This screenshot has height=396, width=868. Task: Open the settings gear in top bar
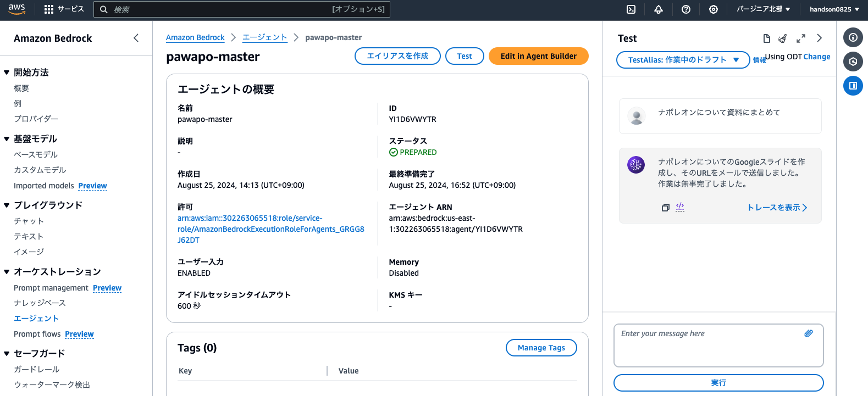pyautogui.click(x=714, y=9)
